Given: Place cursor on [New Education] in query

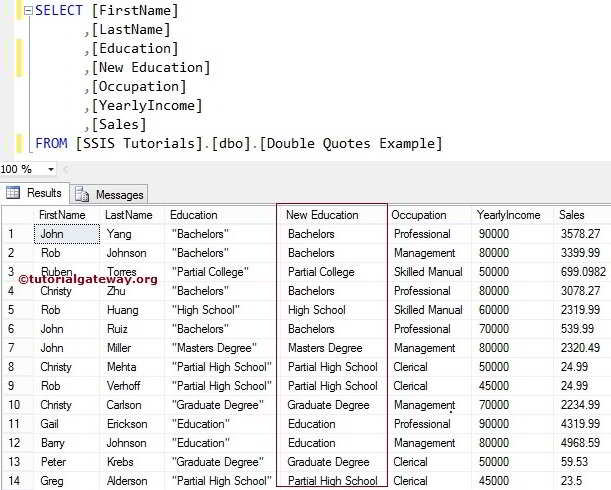Looking at the screenshot, I should pos(151,67).
